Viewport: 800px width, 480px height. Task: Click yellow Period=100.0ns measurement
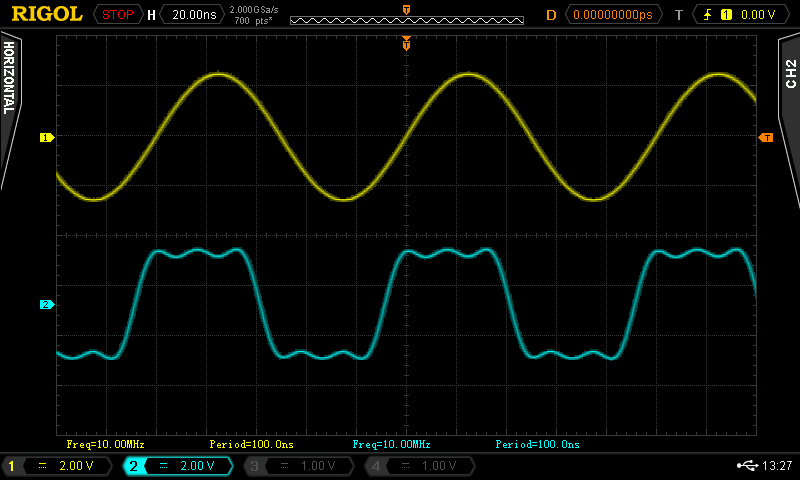(252, 444)
